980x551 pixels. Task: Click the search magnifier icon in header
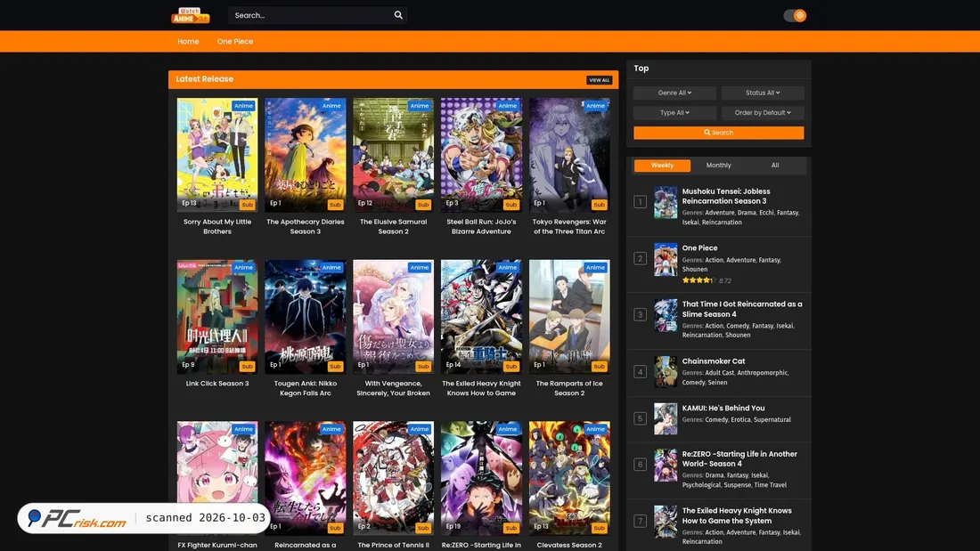click(398, 15)
